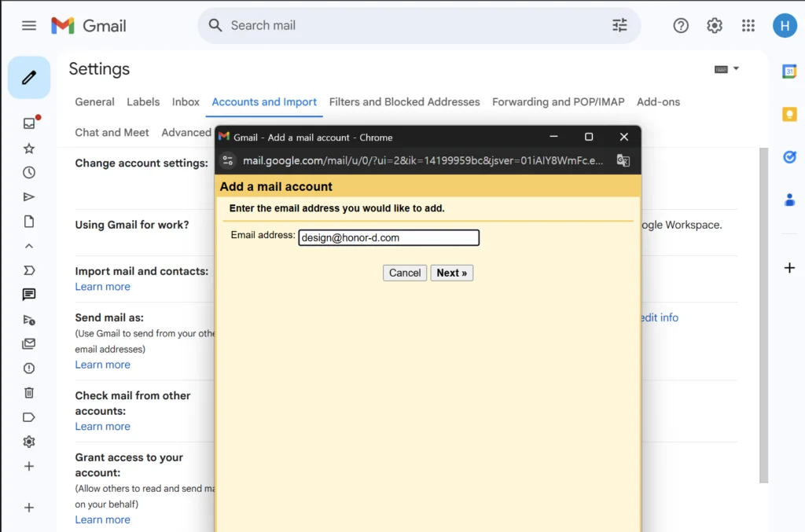This screenshot has width=805, height=532.
Task: Open Chats icon in sidebar
Action: [x=29, y=295]
